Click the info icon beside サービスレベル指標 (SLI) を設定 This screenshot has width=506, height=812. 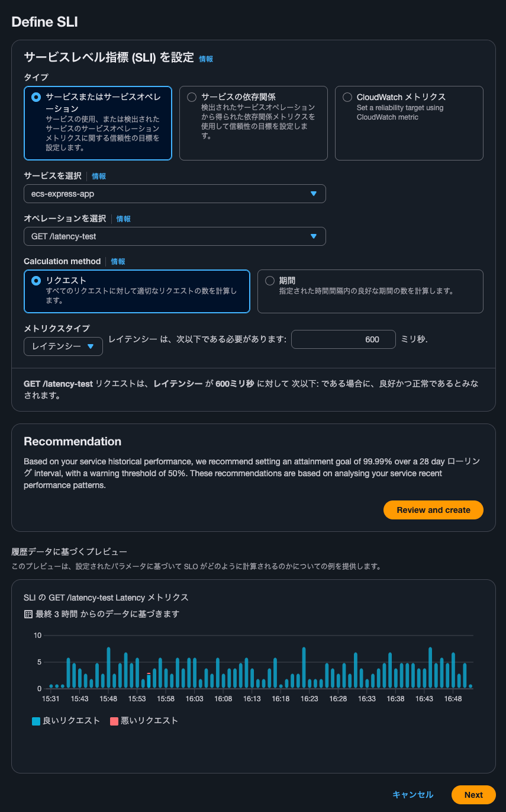click(206, 59)
